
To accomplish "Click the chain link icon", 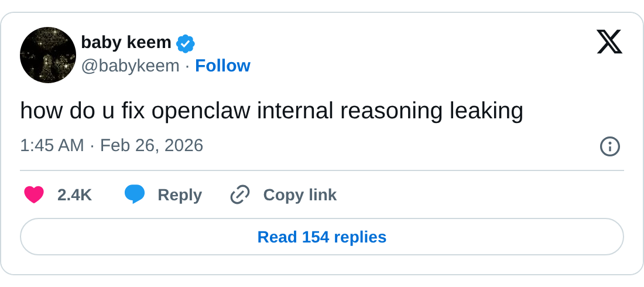I will coord(240,194).
